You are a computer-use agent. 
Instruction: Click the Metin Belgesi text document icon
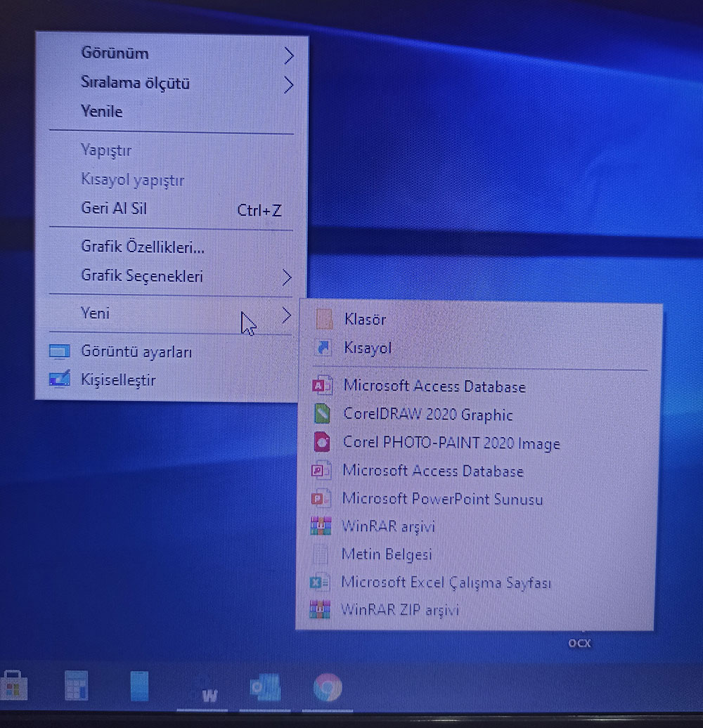[x=320, y=554]
